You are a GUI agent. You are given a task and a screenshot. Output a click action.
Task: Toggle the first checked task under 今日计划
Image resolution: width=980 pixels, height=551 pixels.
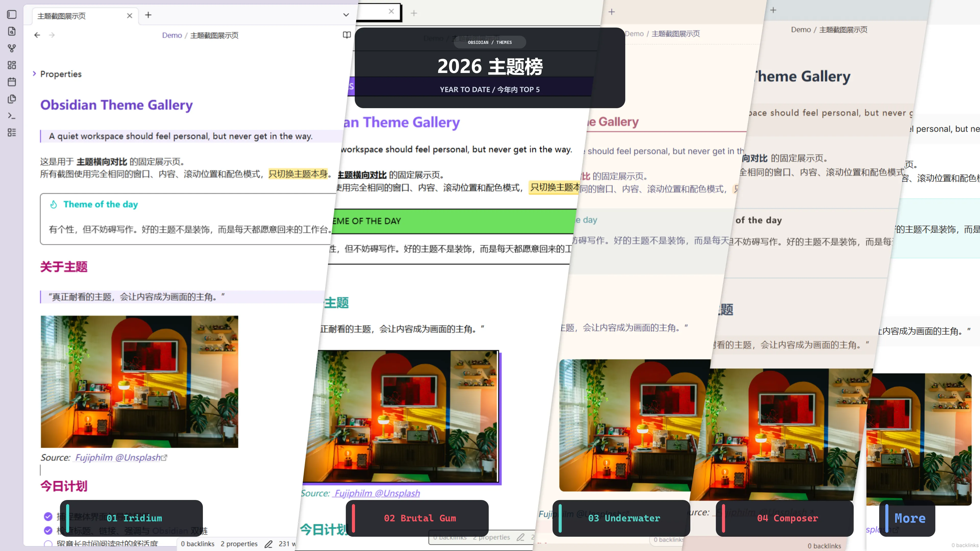click(48, 516)
